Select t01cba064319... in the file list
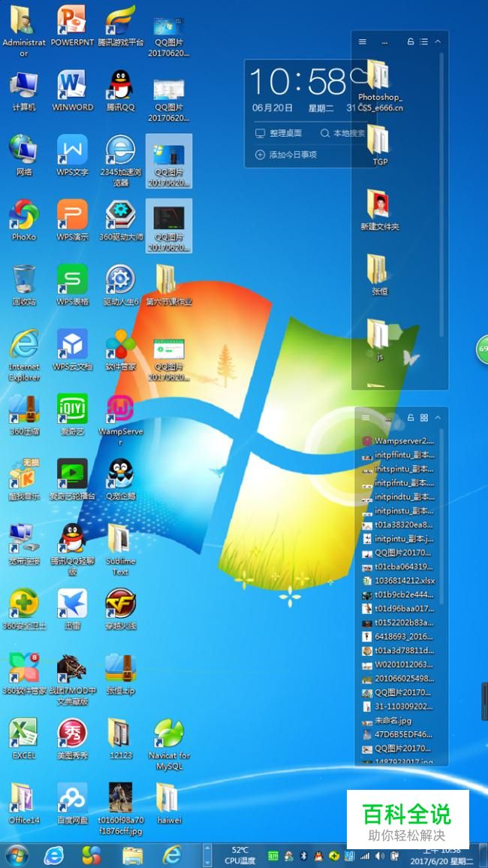Viewport: 488px width, 868px height. pos(399,567)
